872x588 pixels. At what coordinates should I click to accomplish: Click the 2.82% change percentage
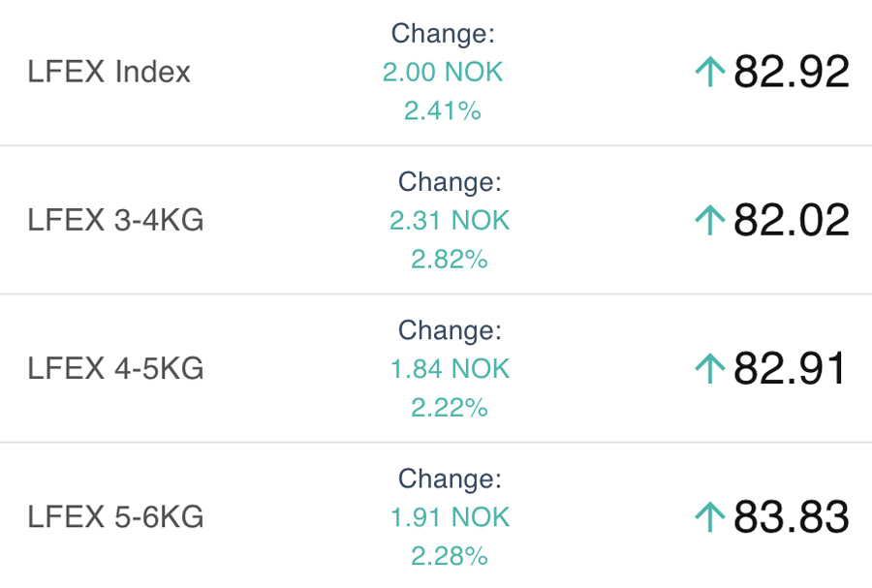pos(450,260)
